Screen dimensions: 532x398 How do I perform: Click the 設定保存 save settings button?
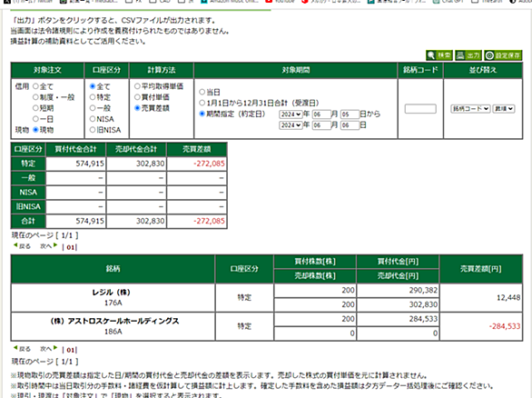(x=503, y=55)
